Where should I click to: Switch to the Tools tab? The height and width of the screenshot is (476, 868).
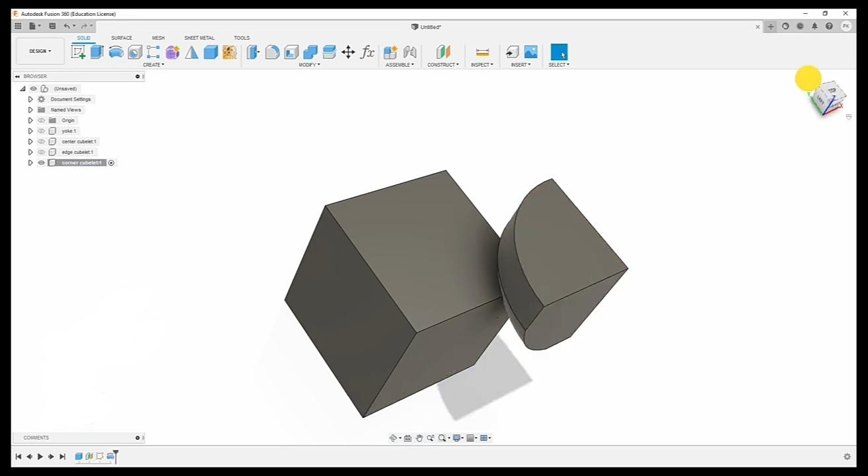(242, 38)
